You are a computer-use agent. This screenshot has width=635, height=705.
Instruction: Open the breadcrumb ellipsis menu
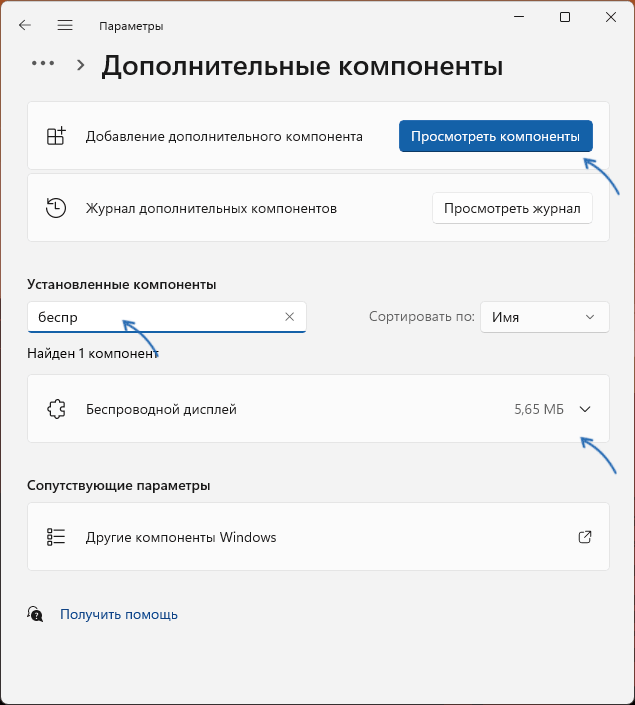pyautogui.click(x=43, y=63)
